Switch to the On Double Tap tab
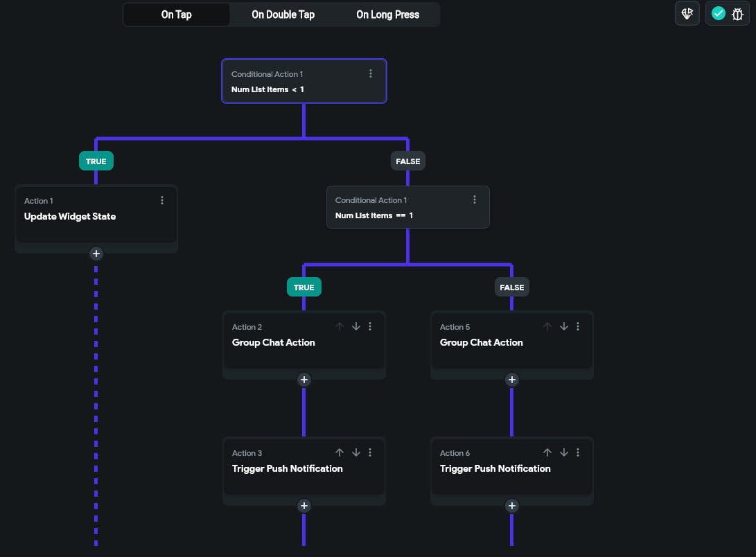 pyautogui.click(x=283, y=15)
